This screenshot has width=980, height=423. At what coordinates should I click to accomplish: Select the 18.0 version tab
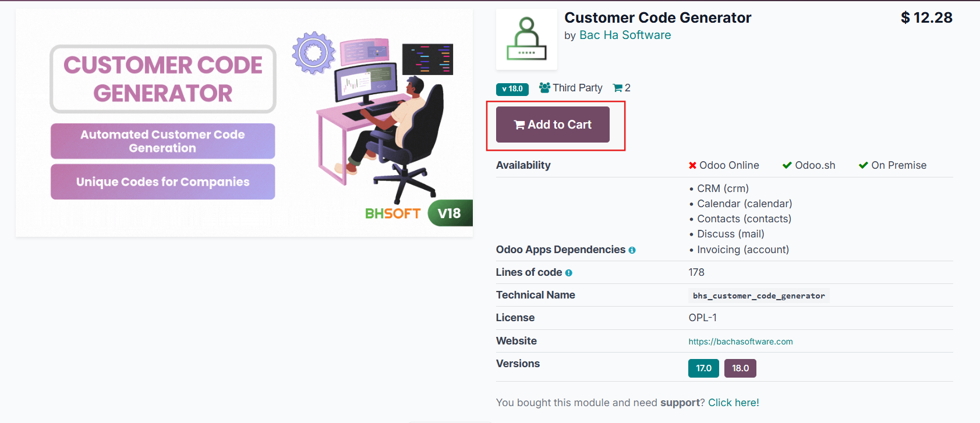pos(740,368)
